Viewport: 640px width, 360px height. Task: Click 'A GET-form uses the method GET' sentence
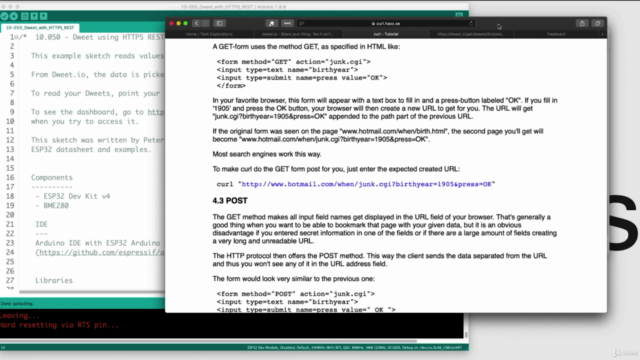tap(306, 47)
